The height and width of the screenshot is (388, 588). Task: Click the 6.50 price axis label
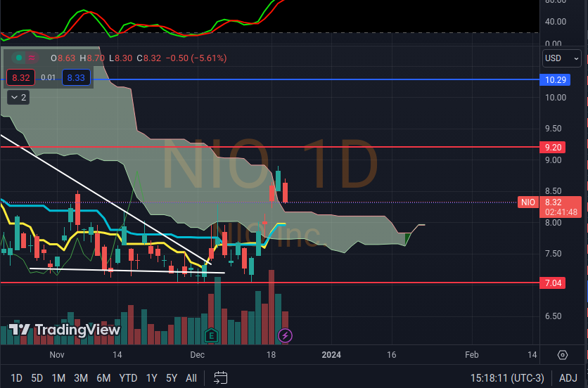pyautogui.click(x=553, y=316)
